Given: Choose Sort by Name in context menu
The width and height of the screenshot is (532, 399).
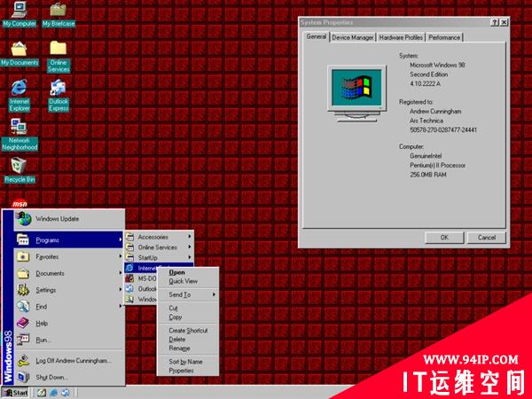Looking at the screenshot, I should tap(188, 362).
